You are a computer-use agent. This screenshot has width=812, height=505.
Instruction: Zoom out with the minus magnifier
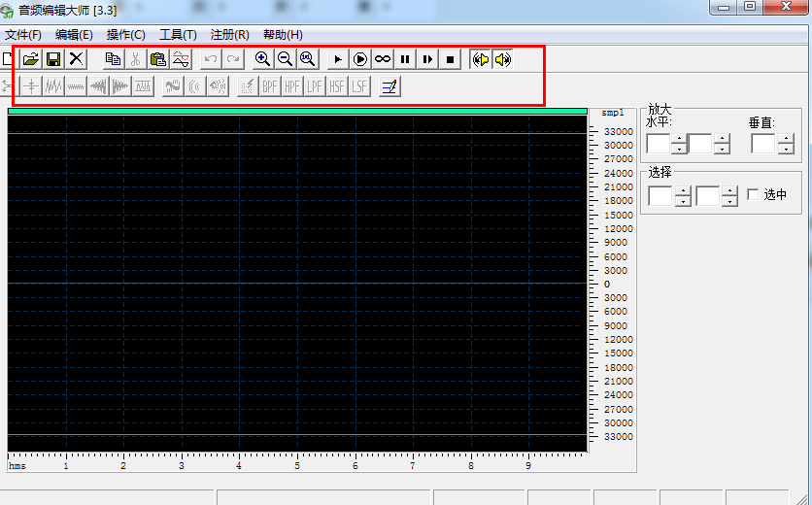point(285,59)
